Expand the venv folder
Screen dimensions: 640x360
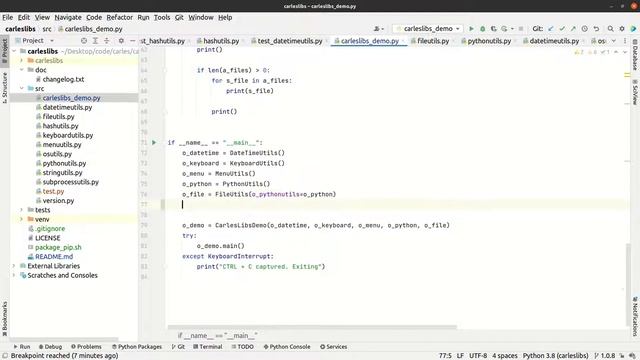point(22,219)
